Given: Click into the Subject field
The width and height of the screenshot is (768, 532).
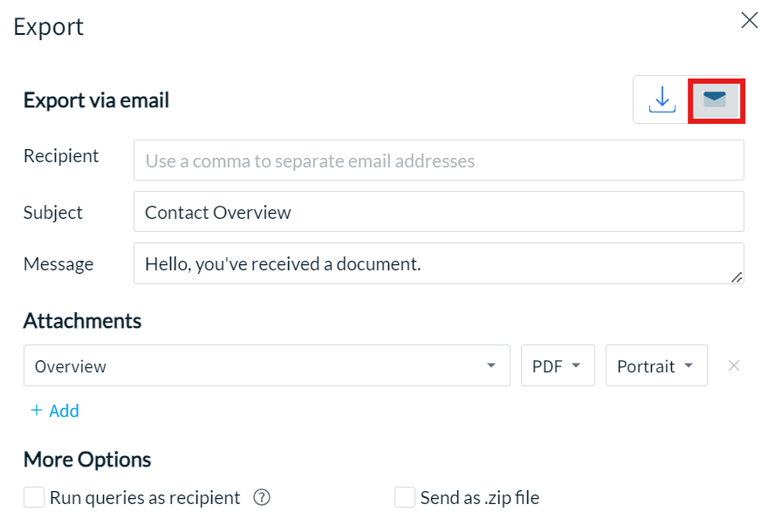Looking at the screenshot, I should (439, 211).
